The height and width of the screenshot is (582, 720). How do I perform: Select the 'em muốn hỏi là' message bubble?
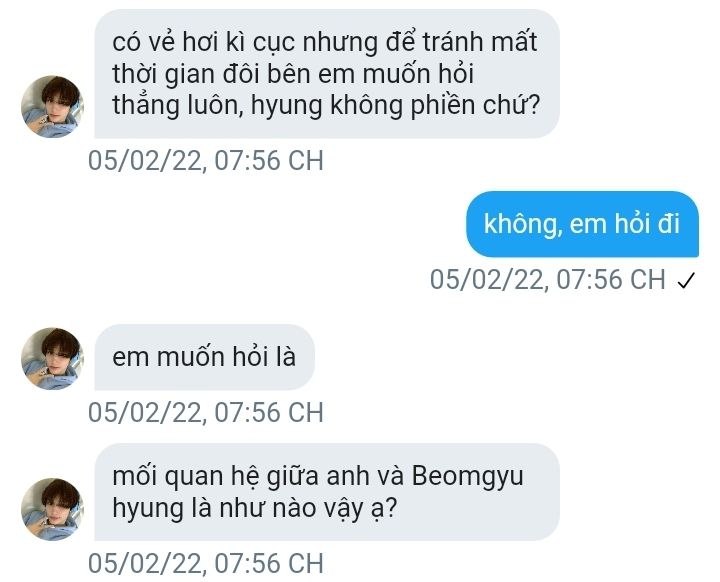[x=204, y=357]
